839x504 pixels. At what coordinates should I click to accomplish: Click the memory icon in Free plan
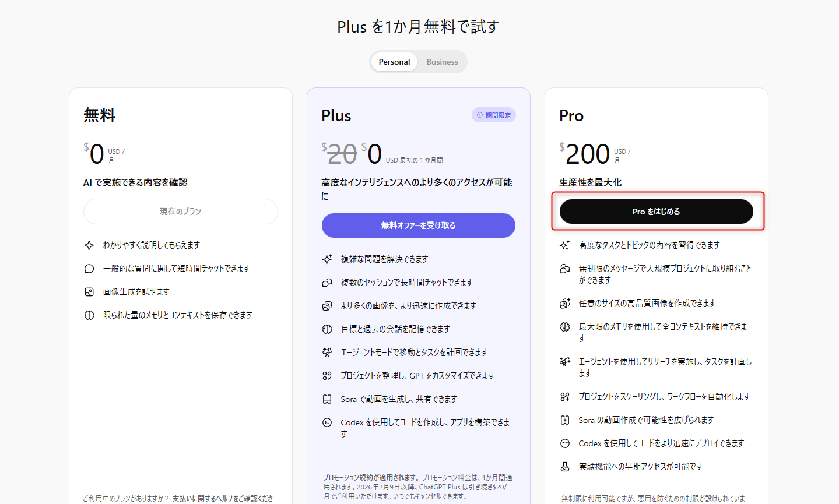(89, 315)
